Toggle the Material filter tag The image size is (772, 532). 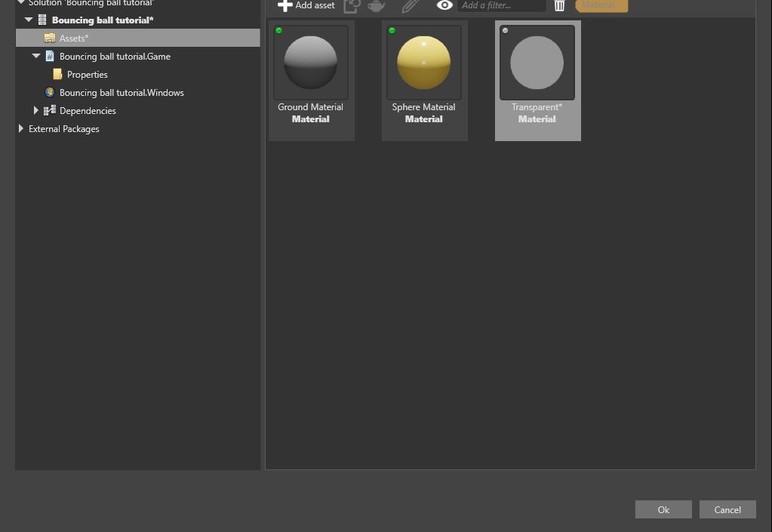[x=601, y=5]
